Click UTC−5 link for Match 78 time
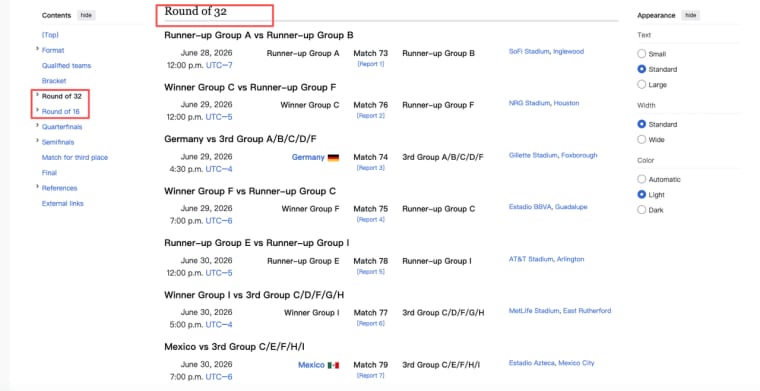 219,273
